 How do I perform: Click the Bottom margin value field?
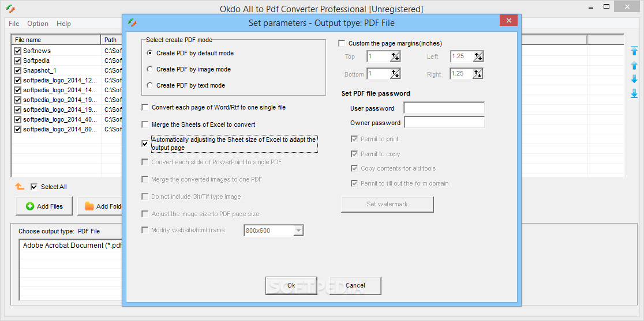[379, 74]
